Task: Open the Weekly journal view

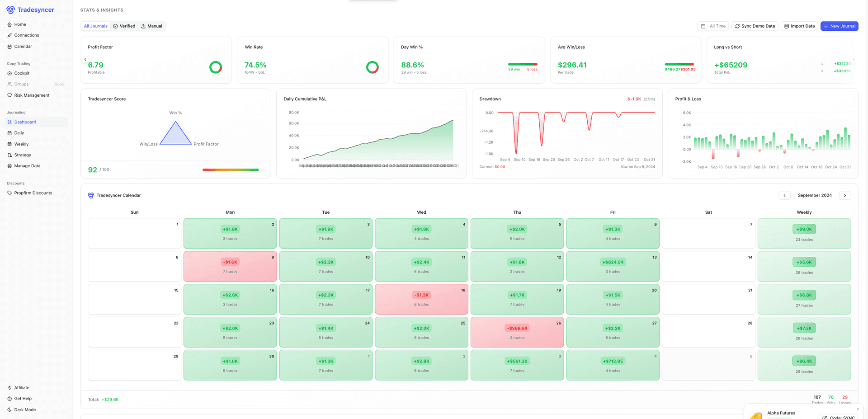Action: click(21, 144)
